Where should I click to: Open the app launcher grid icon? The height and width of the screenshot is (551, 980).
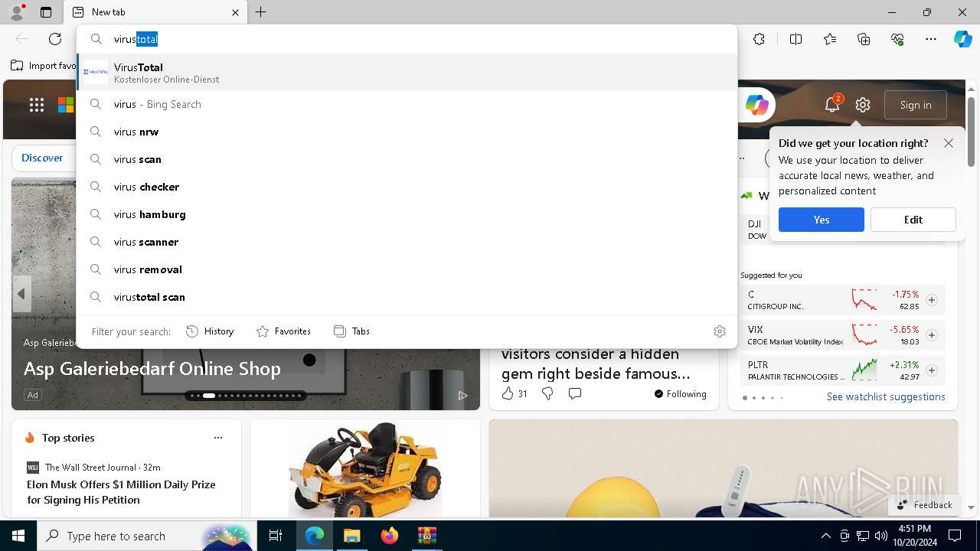pos(37,105)
